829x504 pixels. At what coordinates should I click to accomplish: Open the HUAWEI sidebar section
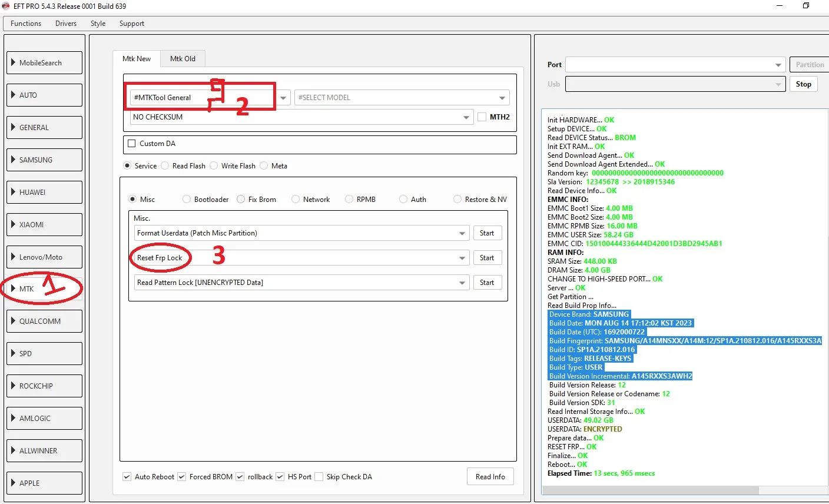(x=44, y=193)
